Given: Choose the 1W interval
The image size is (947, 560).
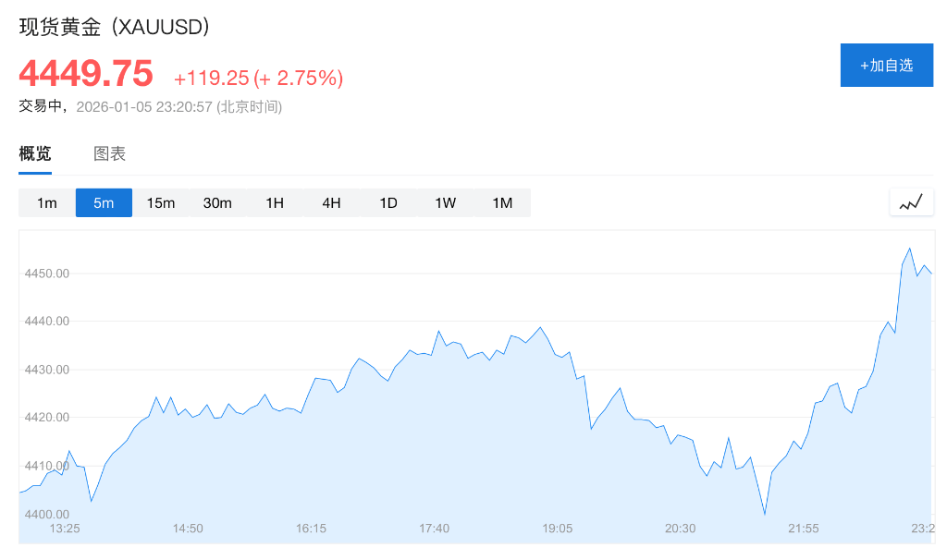Looking at the screenshot, I should point(445,203).
